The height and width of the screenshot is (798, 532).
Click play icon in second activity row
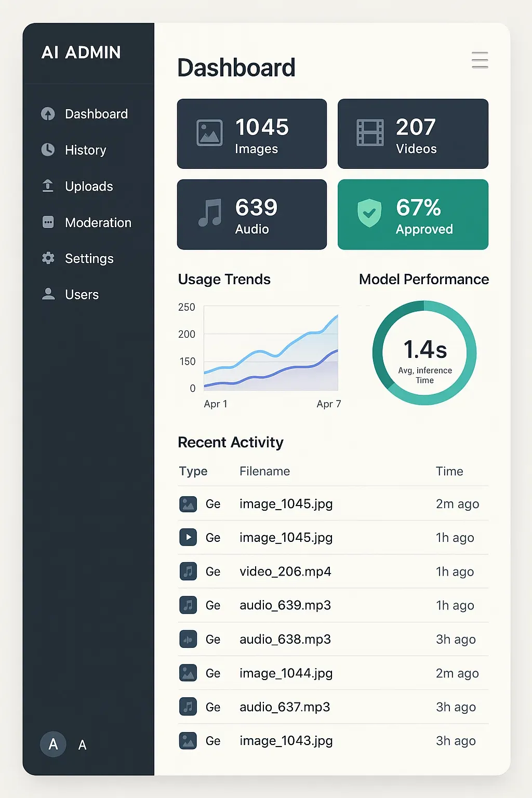tap(188, 537)
